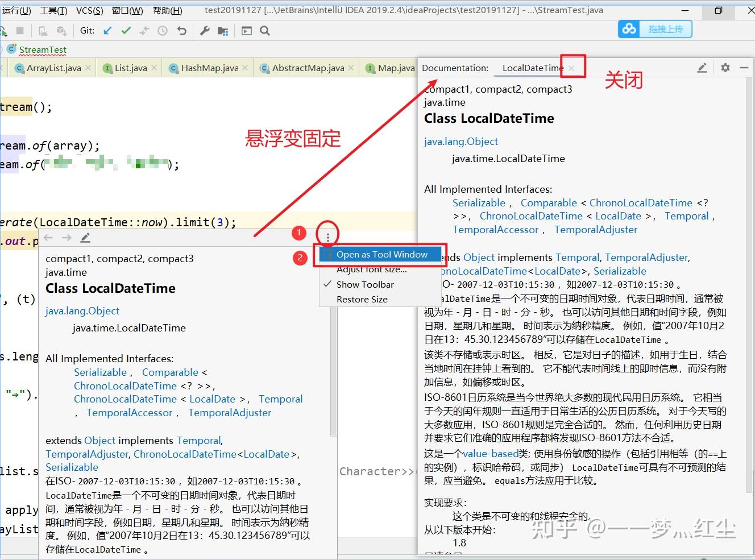Open Comparable link in Documentation window
This screenshot has height=560, width=755.
549,203
